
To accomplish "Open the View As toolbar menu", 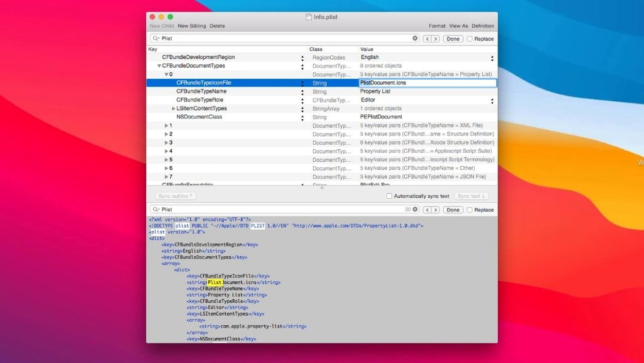I will pyautogui.click(x=459, y=26).
